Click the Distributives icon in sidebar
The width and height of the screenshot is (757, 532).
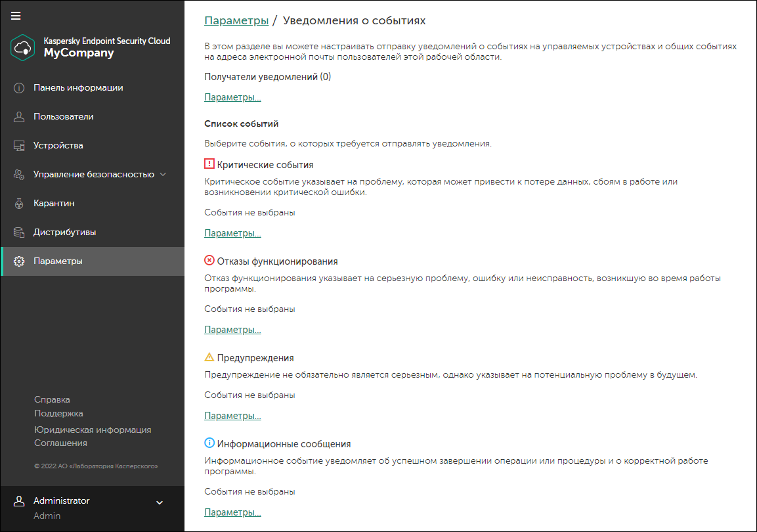pyautogui.click(x=19, y=233)
